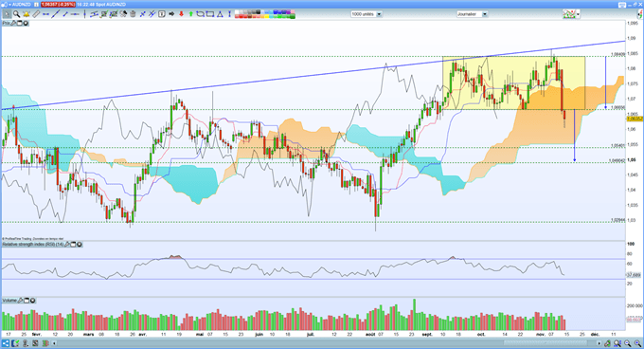The width and height of the screenshot is (644, 349).
Task: Select the horizontal line drawing tool
Action: click(x=75, y=14)
